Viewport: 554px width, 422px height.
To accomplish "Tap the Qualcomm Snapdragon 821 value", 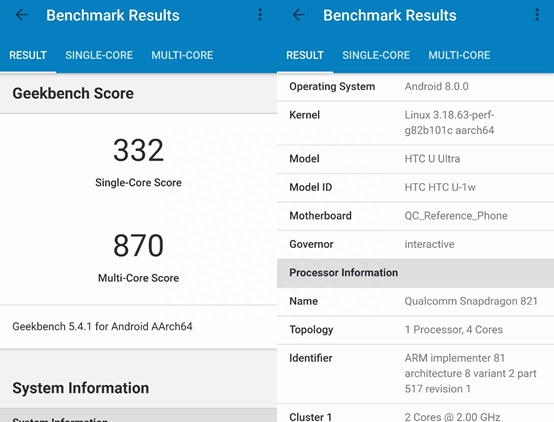I will [x=471, y=301].
